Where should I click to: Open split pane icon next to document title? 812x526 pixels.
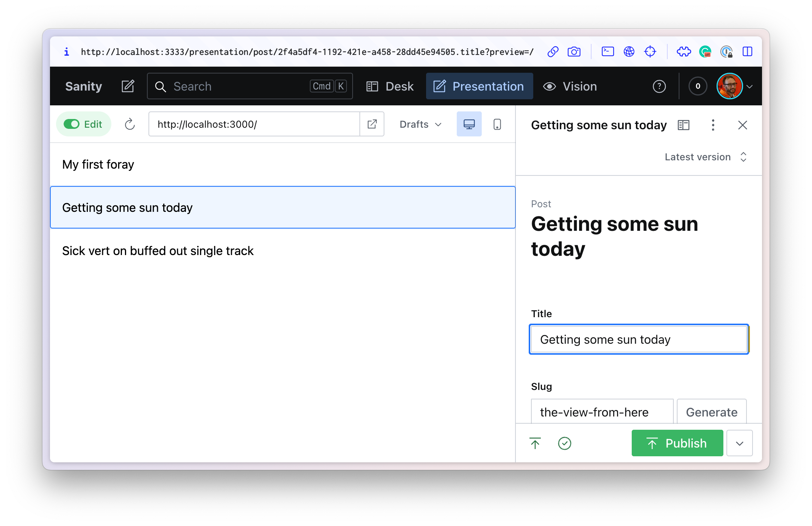pyautogui.click(x=684, y=125)
